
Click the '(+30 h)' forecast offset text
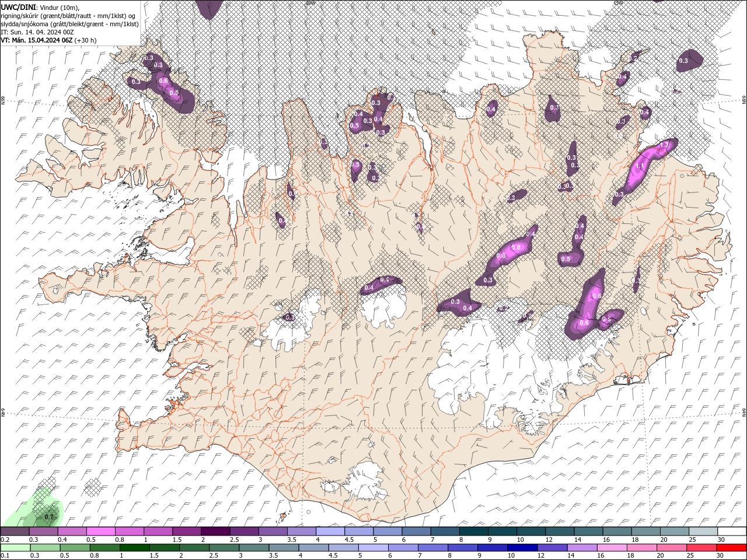pos(86,40)
